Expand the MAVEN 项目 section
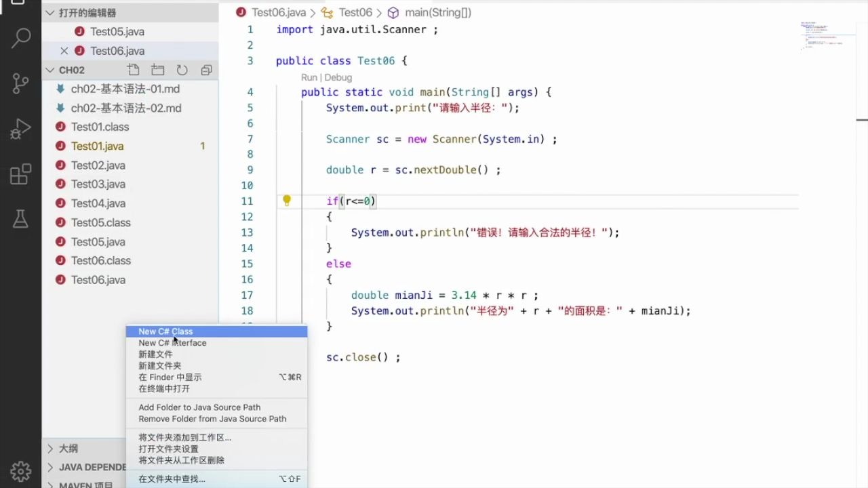This screenshot has width=868, height=488. click(83, 484)
